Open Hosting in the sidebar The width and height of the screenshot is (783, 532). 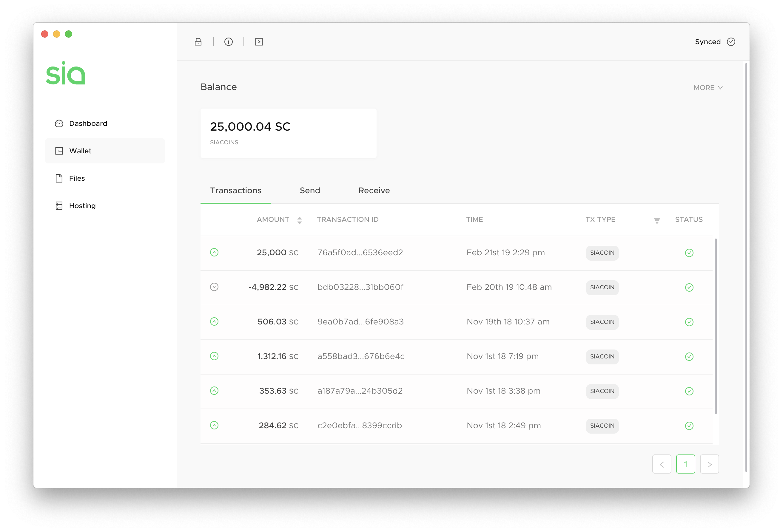(x=105, y=206)
